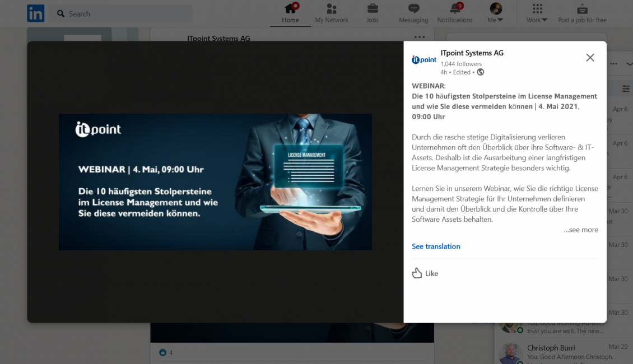This screenshot has width=633, height=364.
Task: Like the ITpoint webinar post
Action: pyautogui.click(x=425, y=273)
